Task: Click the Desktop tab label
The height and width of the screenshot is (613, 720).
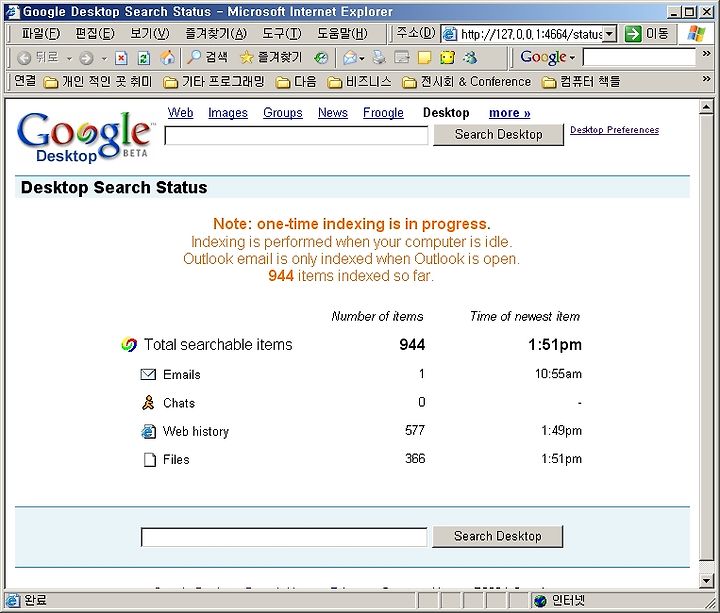Action: click(x=446, y=113)
